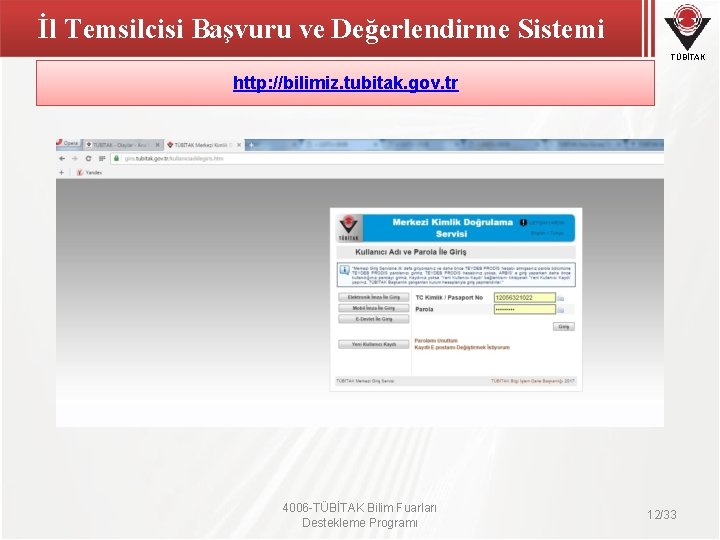Add a bookmark with the plus icon
The width and height of the screenshot is (720, 540).
tap(62, 173)
